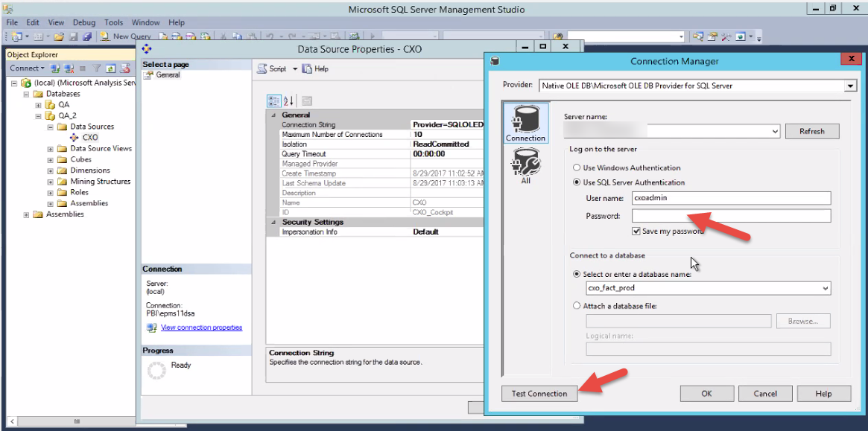
Task: Expand the Cubes folder node
Action: (x=51, y=159)
